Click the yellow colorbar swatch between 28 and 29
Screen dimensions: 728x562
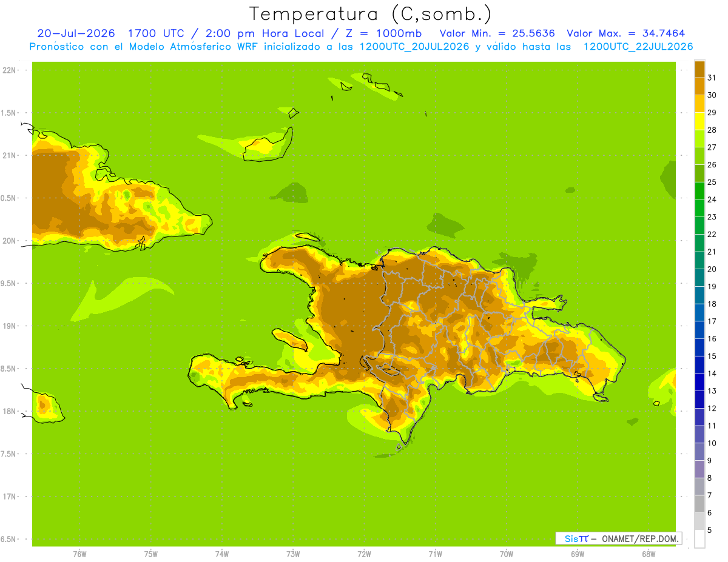[x=699, y=121]
